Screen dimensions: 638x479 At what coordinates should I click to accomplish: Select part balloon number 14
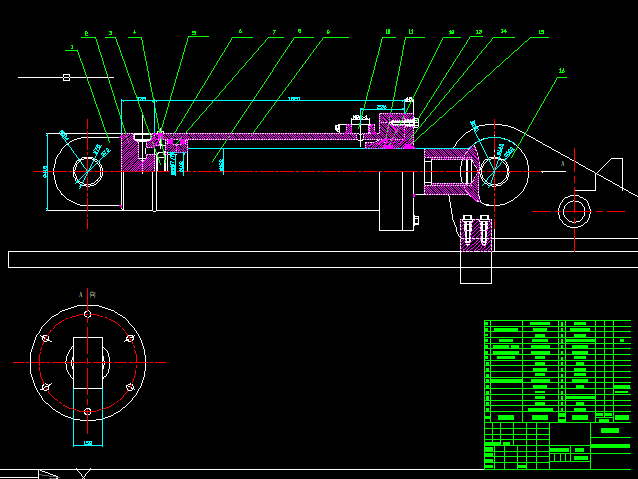click(504, 31)
